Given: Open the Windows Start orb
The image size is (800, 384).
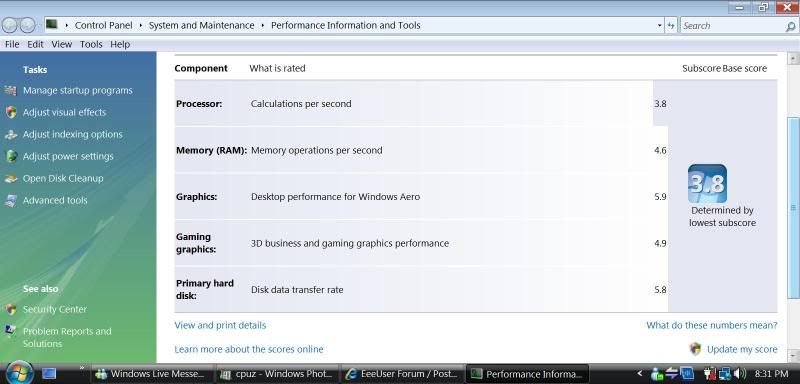Looking at the screenshot, I should tap(19, 373).
